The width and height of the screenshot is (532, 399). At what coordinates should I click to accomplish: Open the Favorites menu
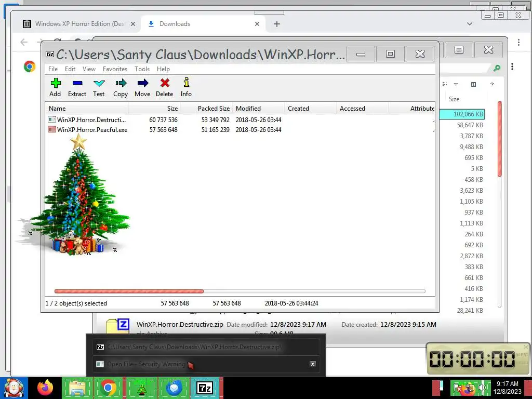pos(115,69)
